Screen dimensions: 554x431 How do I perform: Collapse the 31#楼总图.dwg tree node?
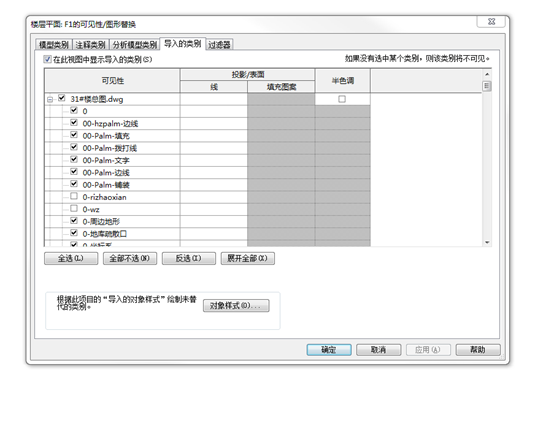[x=50, y=100]
